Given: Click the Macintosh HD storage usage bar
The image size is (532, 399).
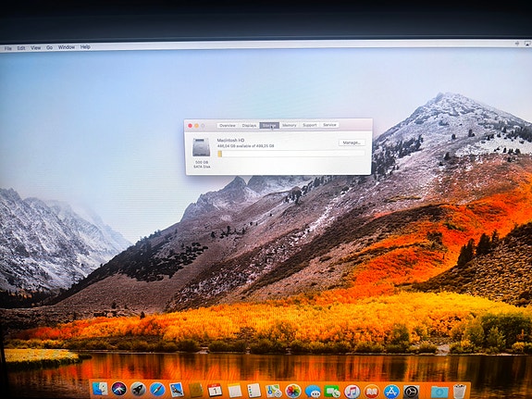Looking at the screenshot, I should 291,154.
